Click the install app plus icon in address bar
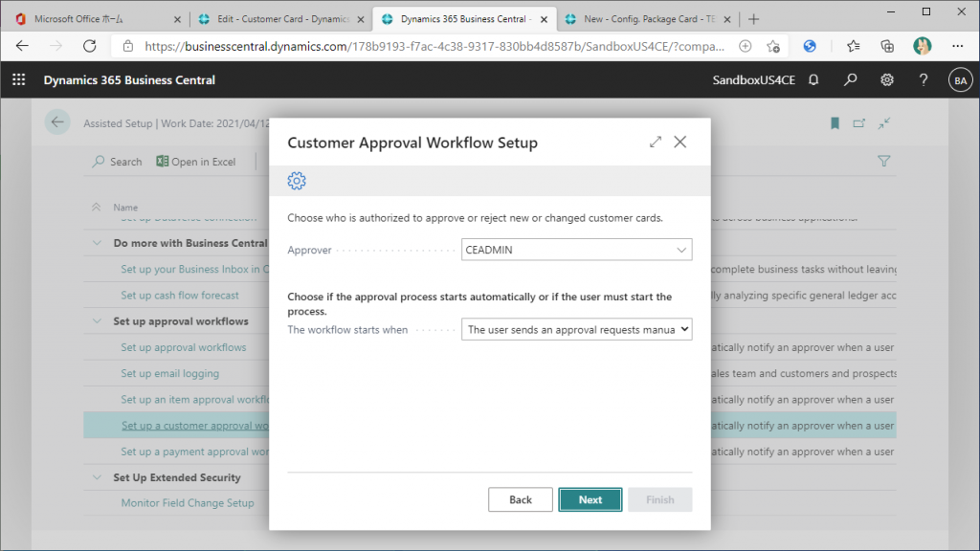The image size is (980, 551). [745, 46]
